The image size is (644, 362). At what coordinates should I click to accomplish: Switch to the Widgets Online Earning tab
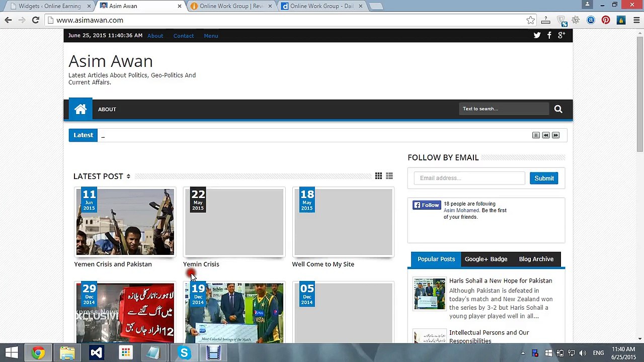49,6
